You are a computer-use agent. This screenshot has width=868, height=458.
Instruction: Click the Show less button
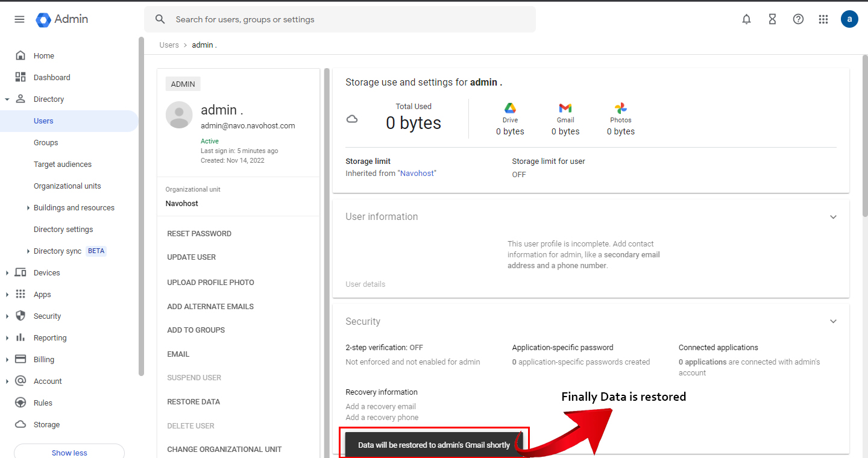(x=69, y=453)
